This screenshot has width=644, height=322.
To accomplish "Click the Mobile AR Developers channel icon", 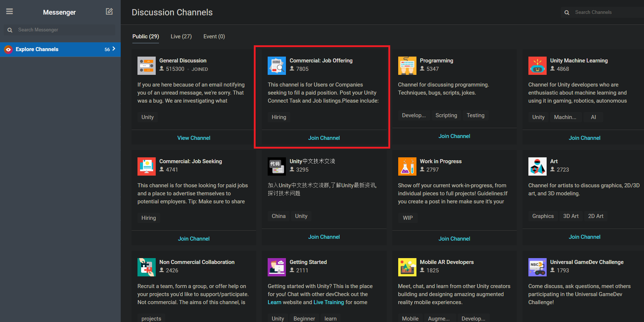I will pos(407,267).
